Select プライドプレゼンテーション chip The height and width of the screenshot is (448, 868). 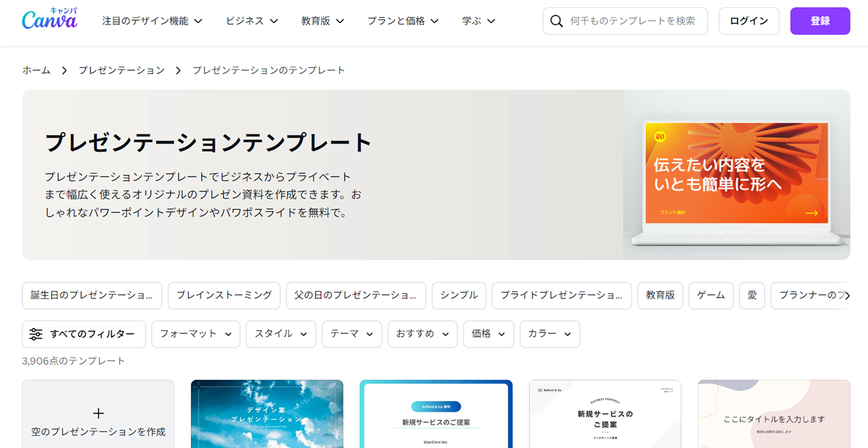click(561, 296)
